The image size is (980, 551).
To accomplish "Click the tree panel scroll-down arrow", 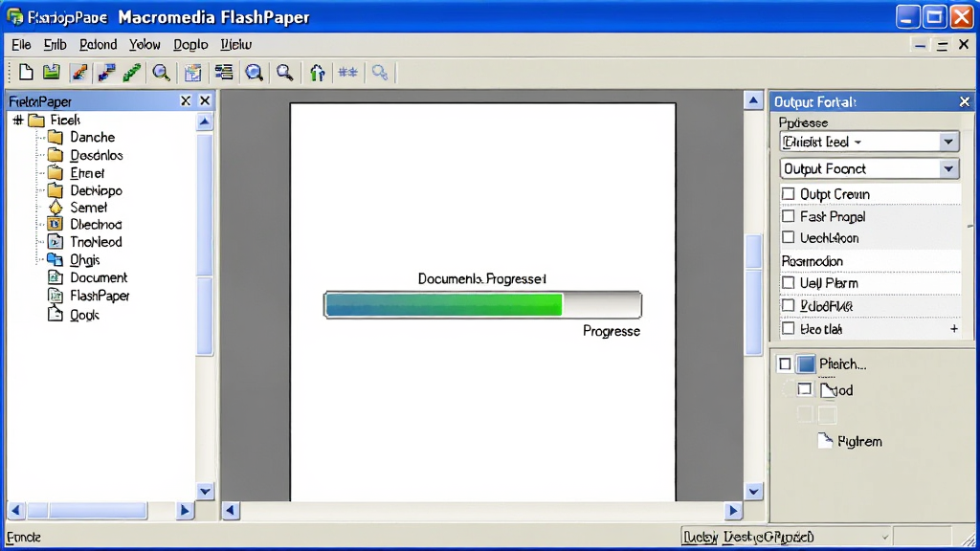I will [205, 491].
